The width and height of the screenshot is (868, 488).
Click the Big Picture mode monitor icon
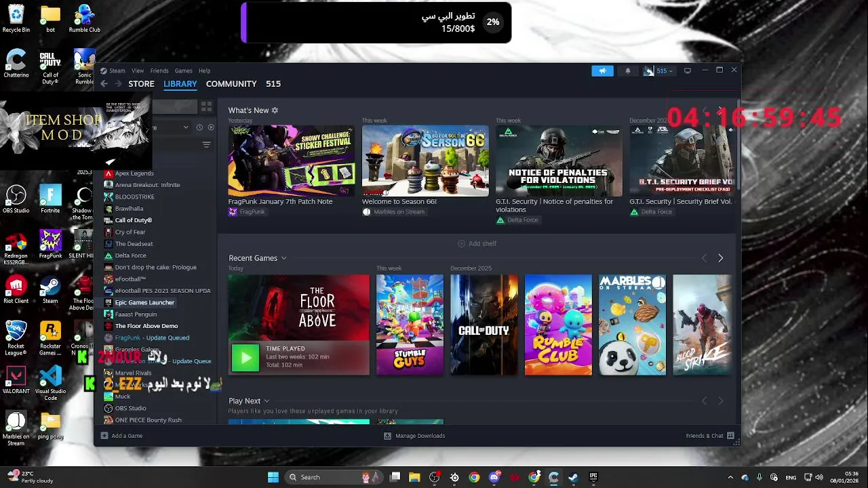click(687, 70)
